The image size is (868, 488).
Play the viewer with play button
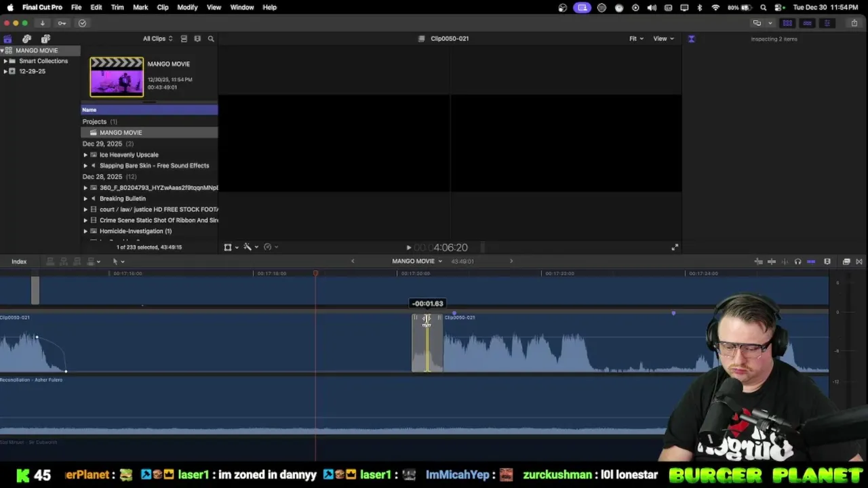coord(408,248)
